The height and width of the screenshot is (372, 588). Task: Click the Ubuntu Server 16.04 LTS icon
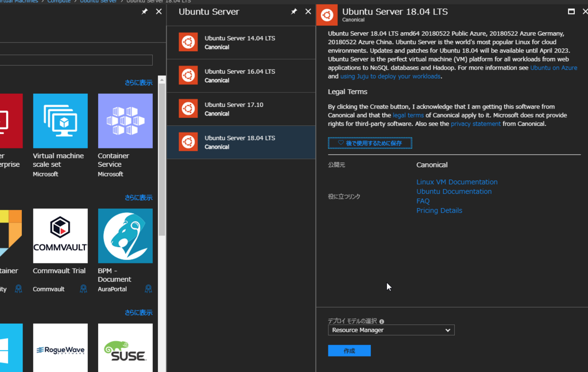coord(188,75)
